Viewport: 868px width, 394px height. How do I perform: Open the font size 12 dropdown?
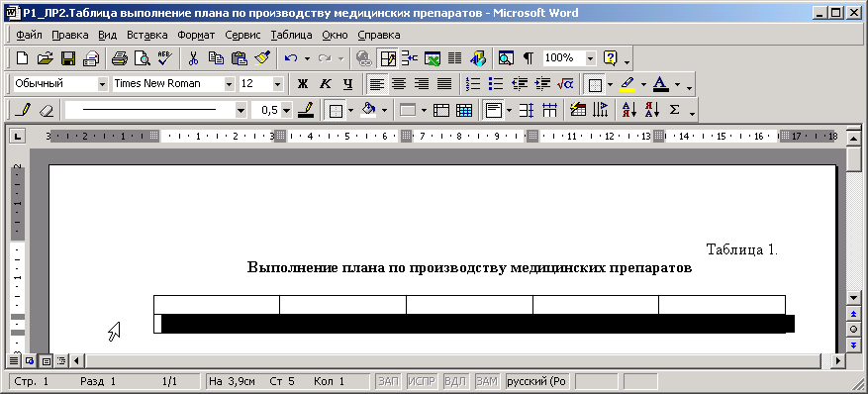277,84
